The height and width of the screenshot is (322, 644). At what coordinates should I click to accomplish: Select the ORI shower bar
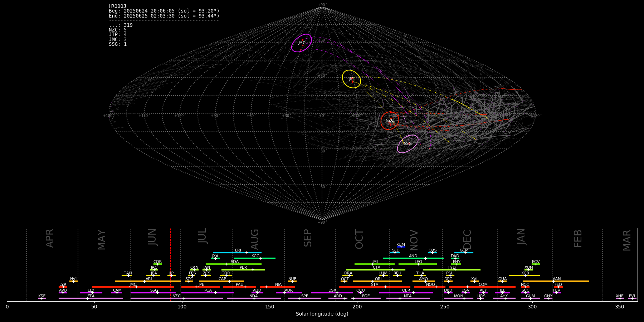point(377,281)
